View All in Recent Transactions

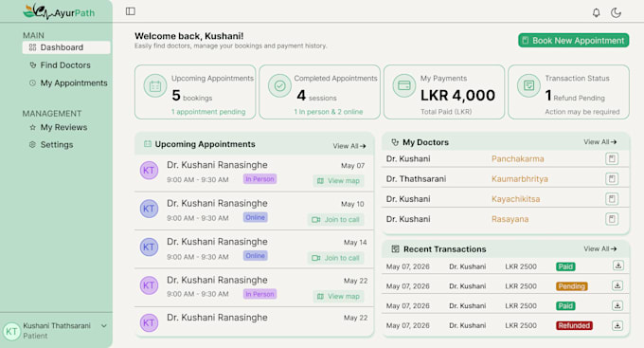[x=600, y=248]
